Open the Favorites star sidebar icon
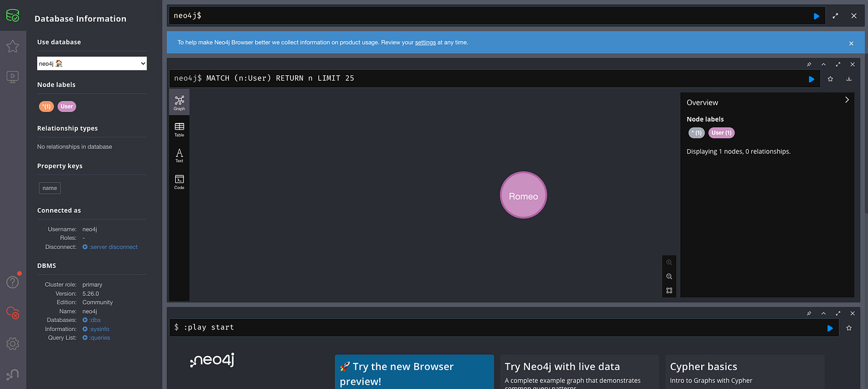 (13, 46)
